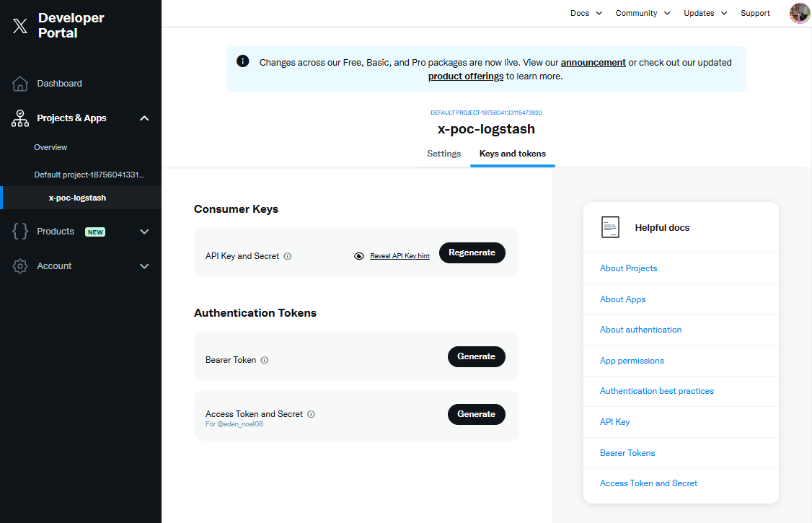Regenerate the API Key and Secret
This screenshot has width=812, height=523.
472,252
